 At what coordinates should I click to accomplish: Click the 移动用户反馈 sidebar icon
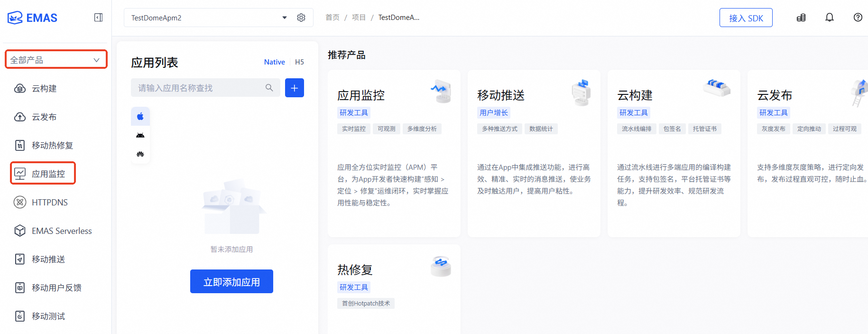click(x=20, y=288)
